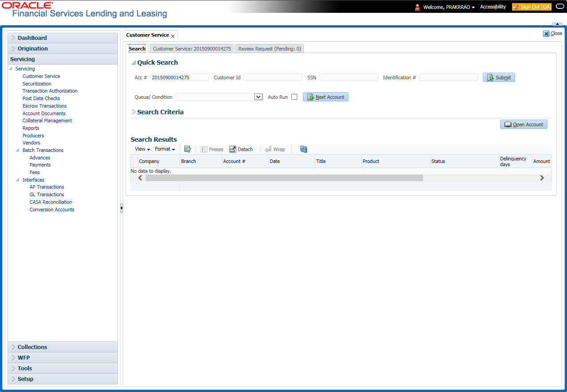Collapse the left navigation panel splitter arrow

point(121,209)
